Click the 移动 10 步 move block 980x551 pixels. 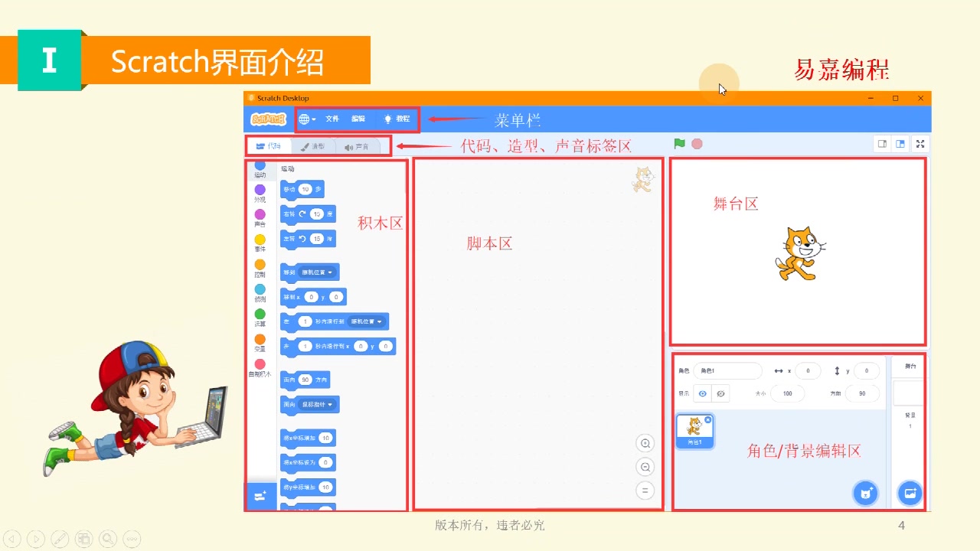[302, 189]
